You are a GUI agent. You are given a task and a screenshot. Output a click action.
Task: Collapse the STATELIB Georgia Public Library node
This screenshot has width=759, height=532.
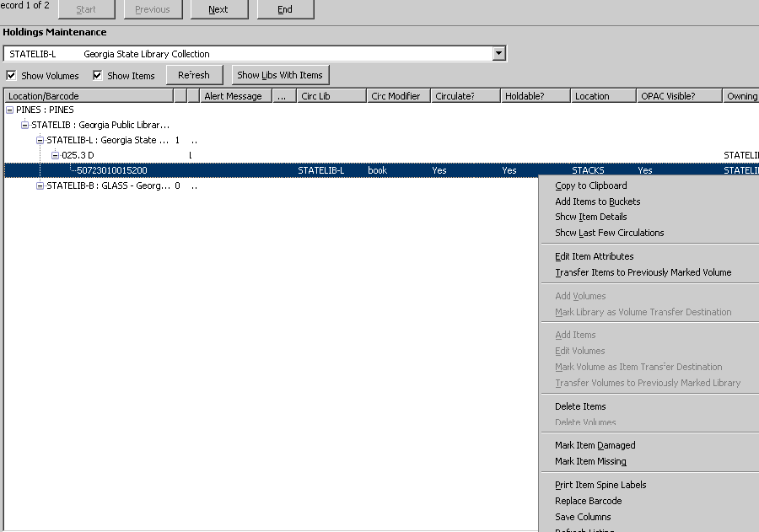[24, 125]
